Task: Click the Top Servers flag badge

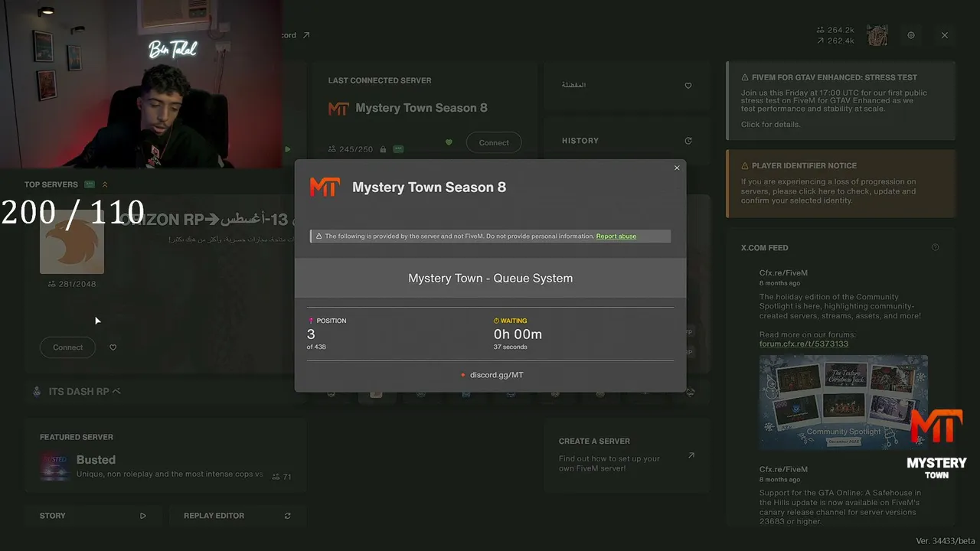Action: [90, 184]
